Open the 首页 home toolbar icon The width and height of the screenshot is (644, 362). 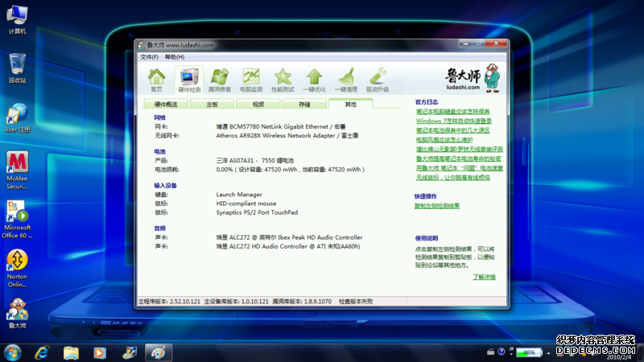[156, 80]
